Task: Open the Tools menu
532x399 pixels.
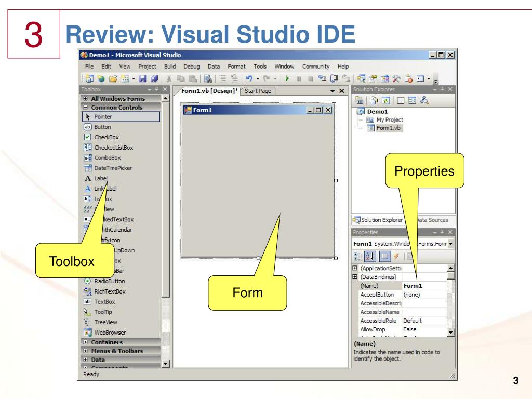Action: coord(260,66)
